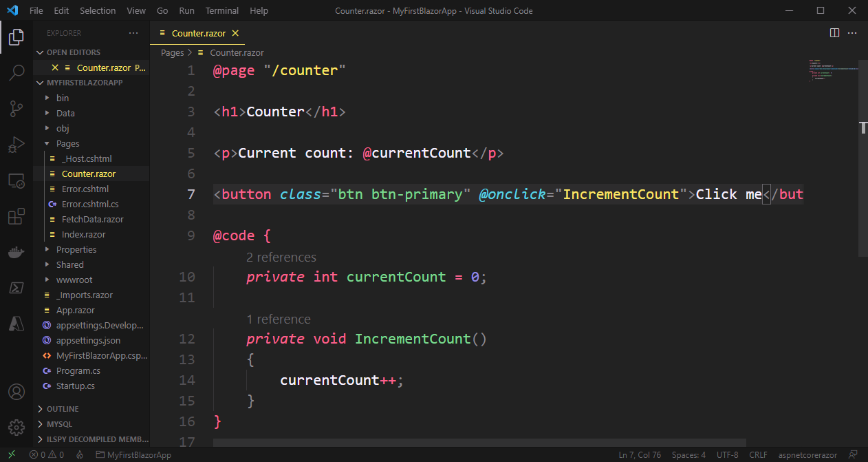The width and height of the screenshot is (868, 462).
Task: Open the Manage gear icon
Action: coord(17,426)
